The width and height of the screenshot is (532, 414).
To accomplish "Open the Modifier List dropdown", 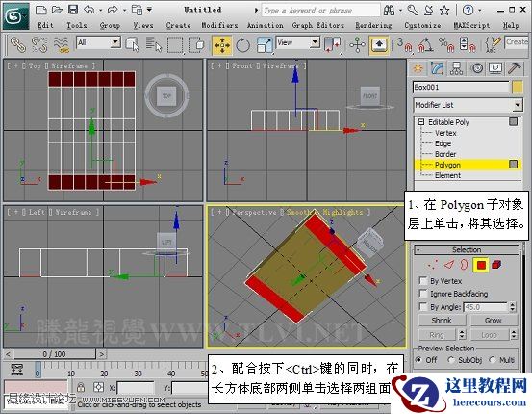I will pos(517,105).
